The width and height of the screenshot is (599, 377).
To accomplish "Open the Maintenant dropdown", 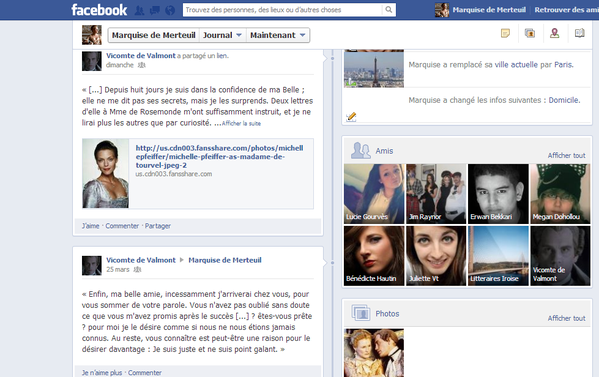I will 278,35.
